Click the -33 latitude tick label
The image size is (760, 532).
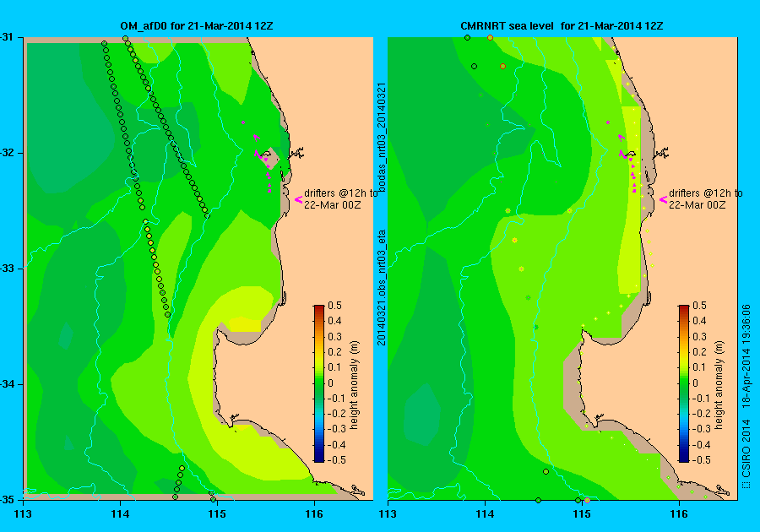[7, 269]
